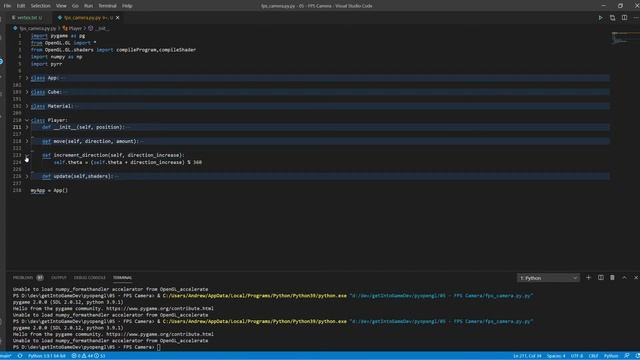Open the pygame.org contribute link in the fourth terminal line

(x=160, y=309)
